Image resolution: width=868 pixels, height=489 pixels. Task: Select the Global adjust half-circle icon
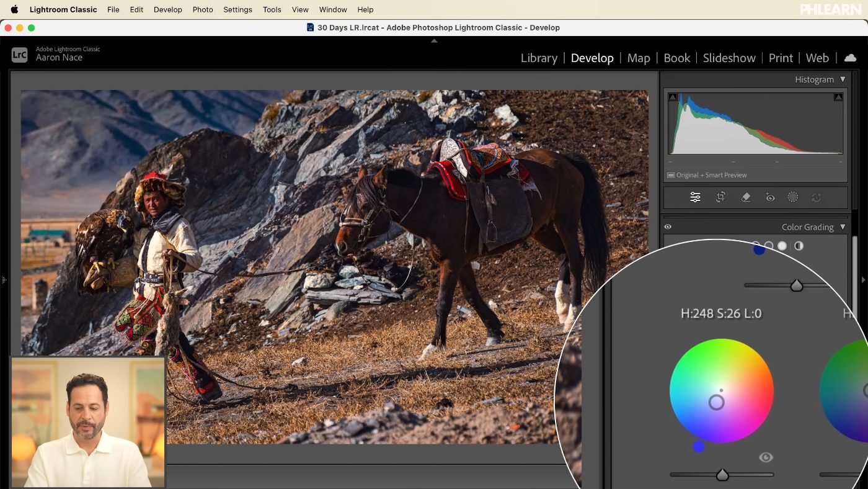[x=799, y=246]
